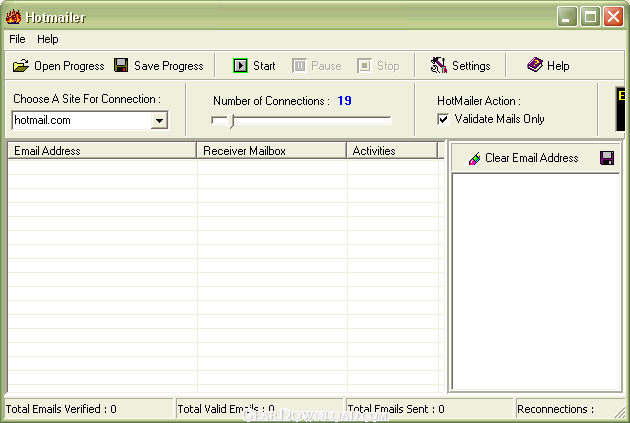Click the Total Emails Verified status text
Viewport: 630px width, 423px height.
(61, 409)
